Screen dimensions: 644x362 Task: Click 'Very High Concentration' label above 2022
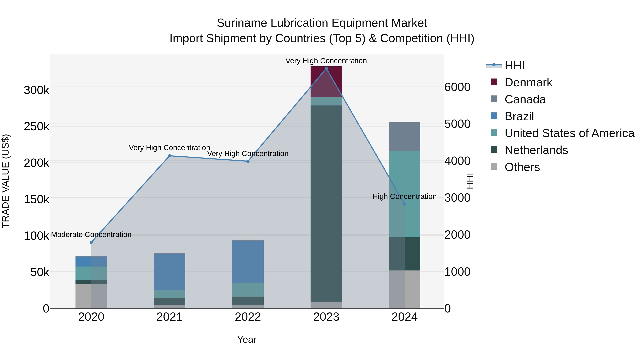[x=248, y=153]
